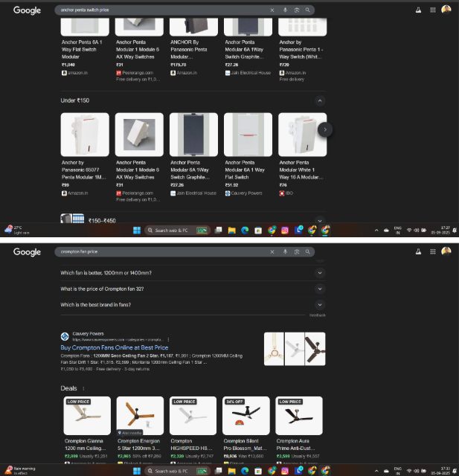Expand 'Which is the best brand in fans?'
Viewport: 459px width, 476px height.
coord(193,305)
